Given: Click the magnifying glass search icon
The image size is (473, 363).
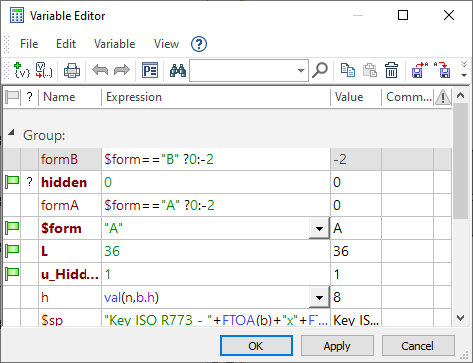Looking at the screenshot, I should [x=320, y=70].
